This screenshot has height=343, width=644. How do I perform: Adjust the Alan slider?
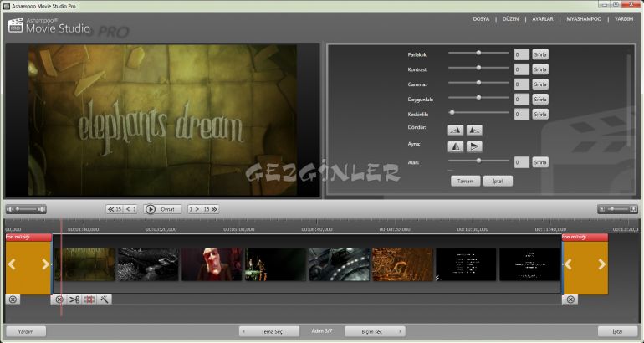coord(478,161)
